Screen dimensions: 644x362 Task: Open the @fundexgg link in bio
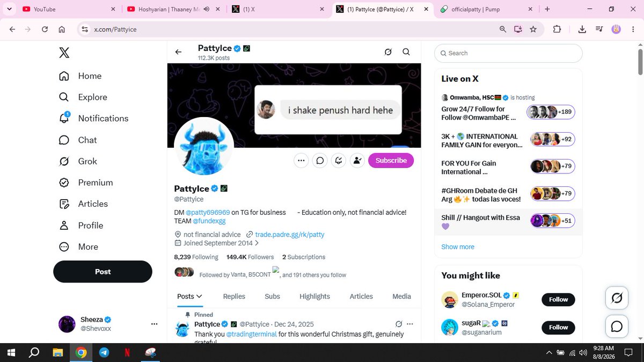[x=209, y=221]
